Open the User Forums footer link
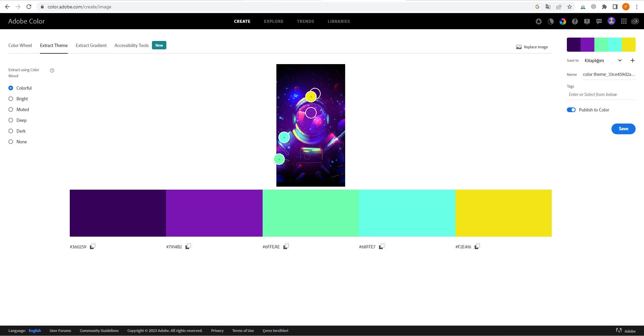 (60, 331)
